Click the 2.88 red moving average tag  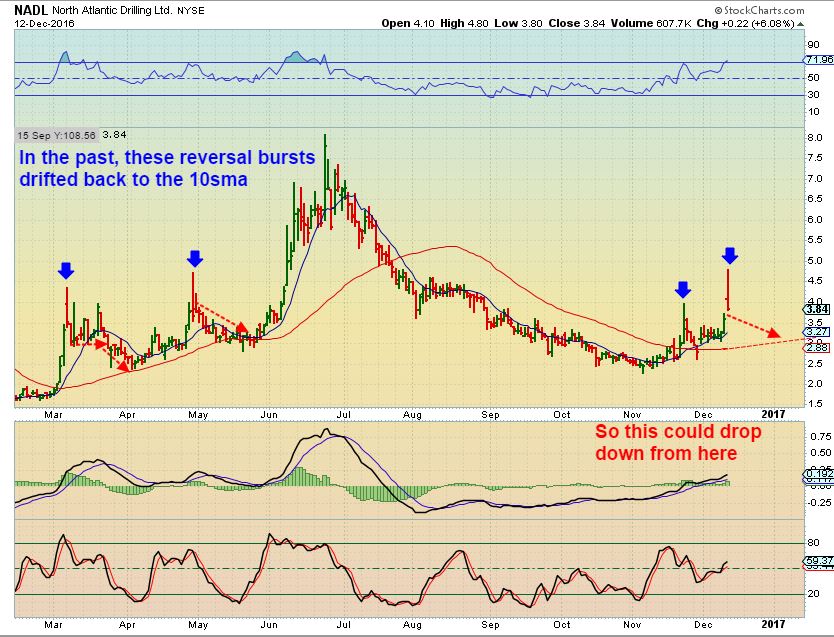tap(818, 348)
